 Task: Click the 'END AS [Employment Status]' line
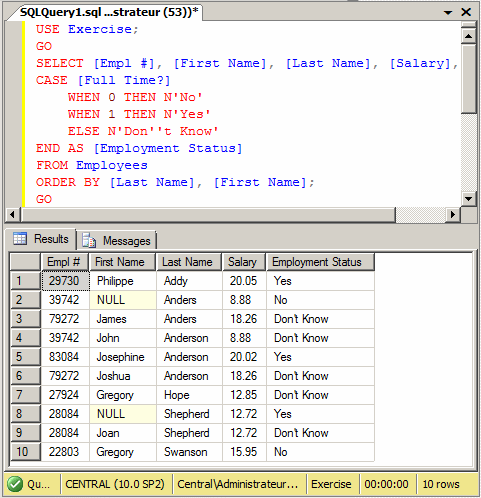click(139, 148)
